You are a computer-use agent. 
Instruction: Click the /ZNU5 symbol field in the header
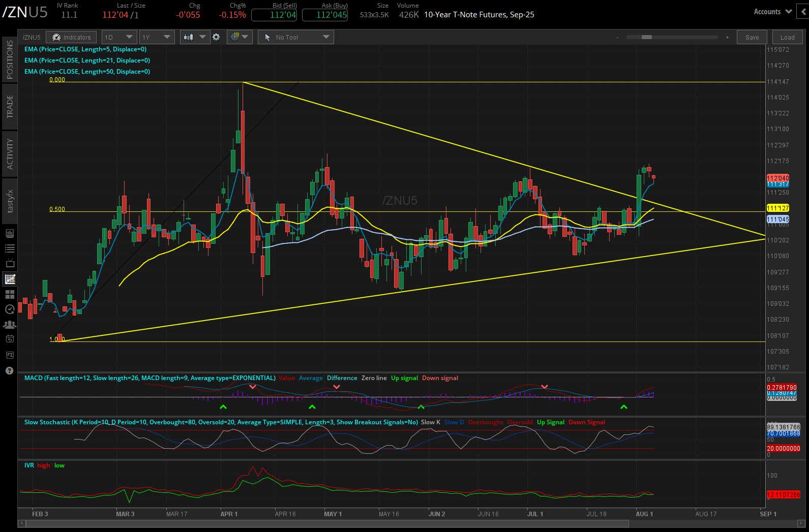click(x=25, y=12)
